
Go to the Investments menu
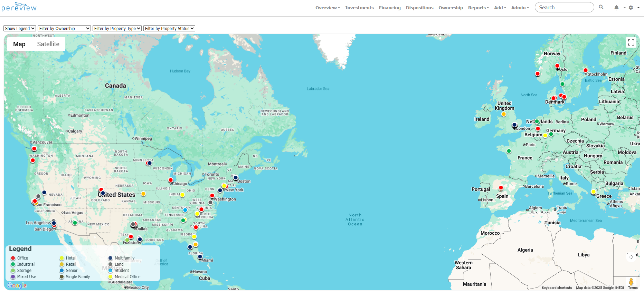tap(359, 8)
